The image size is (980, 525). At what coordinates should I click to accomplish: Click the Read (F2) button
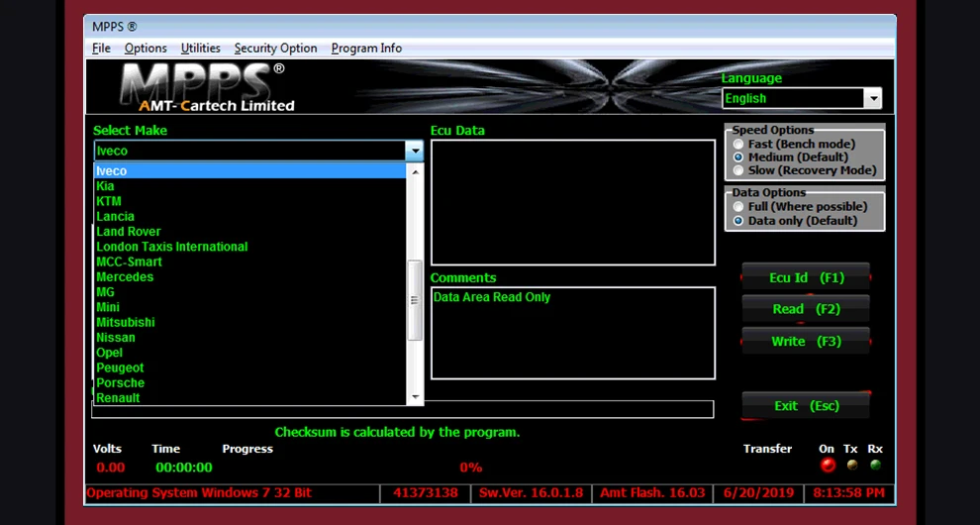806,309
